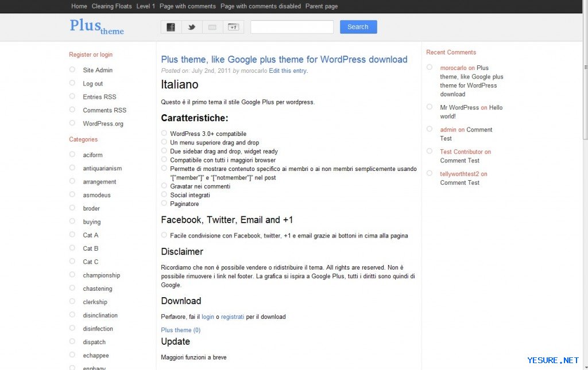Viewport: 588px width, 370px height.
Task: Open the Home menu item
Action: pos(79,6)
